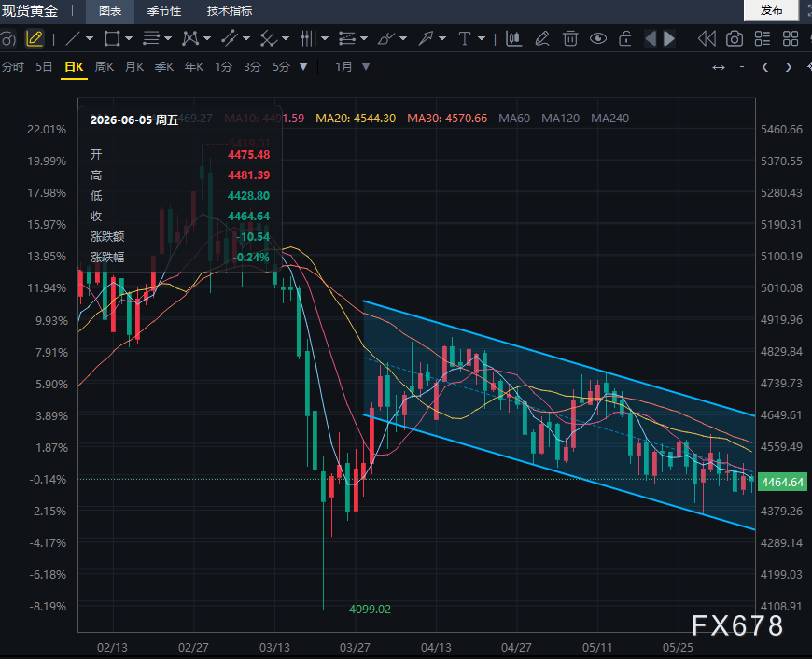Choose the rectangle shape tool
Image resolution: width=812 pixels, height=659 pixels.
112,39
